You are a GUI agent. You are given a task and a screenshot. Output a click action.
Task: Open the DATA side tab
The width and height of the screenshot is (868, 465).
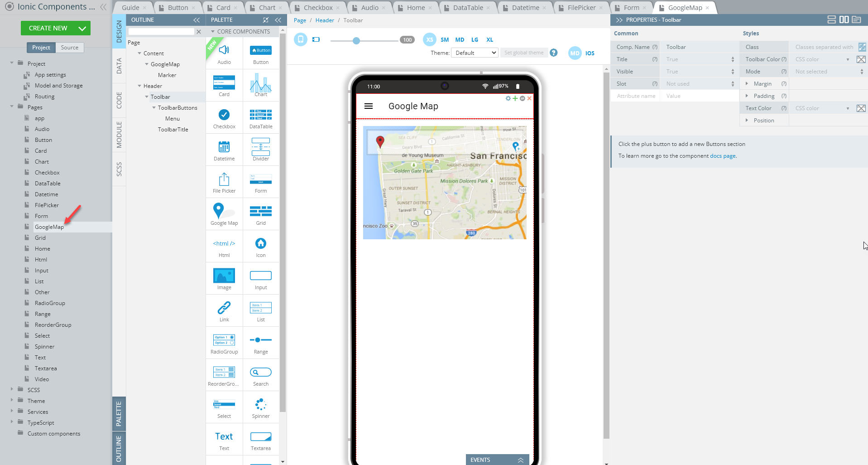(x=119, y=66)
